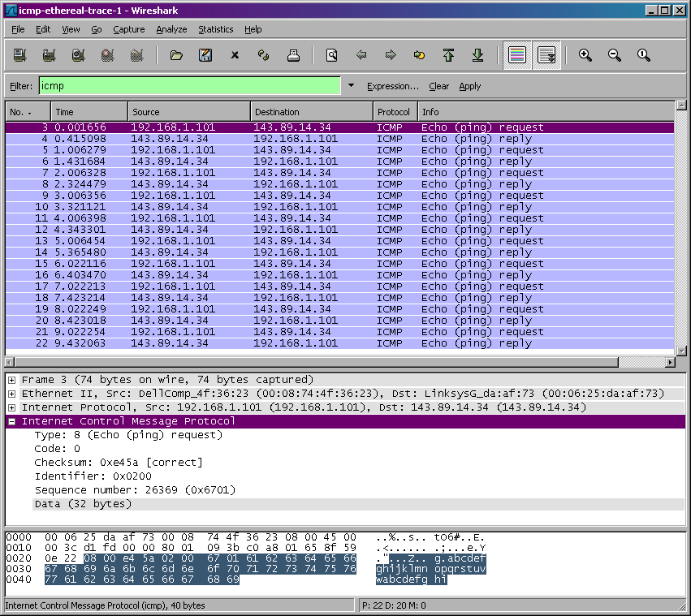
Task: Click the Expression... filter button
Action: pos(393,86)
